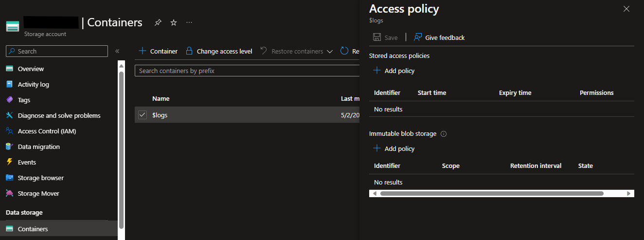Open Data migration
Viewport: 644px width, 240px height.
click(x=39, y=147)
